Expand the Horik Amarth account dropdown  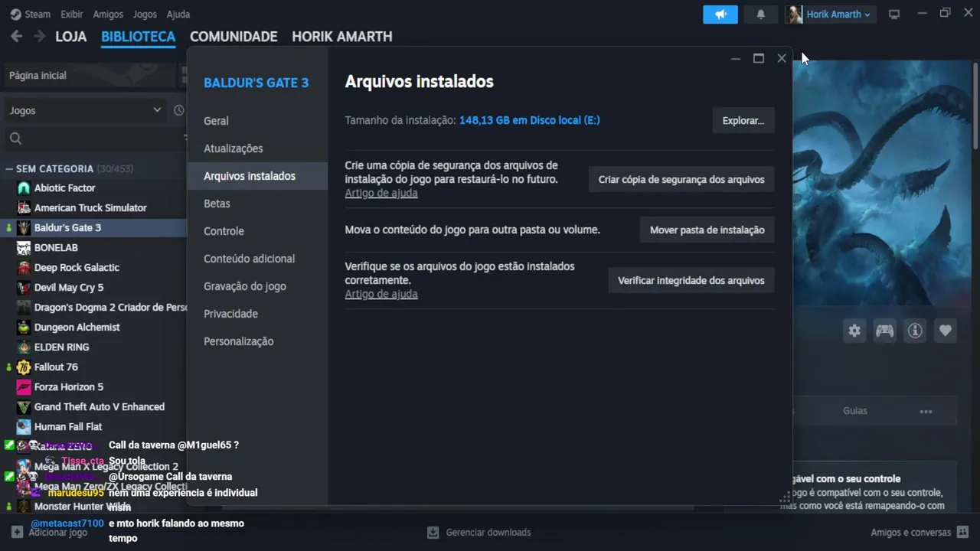coord(838,14)
